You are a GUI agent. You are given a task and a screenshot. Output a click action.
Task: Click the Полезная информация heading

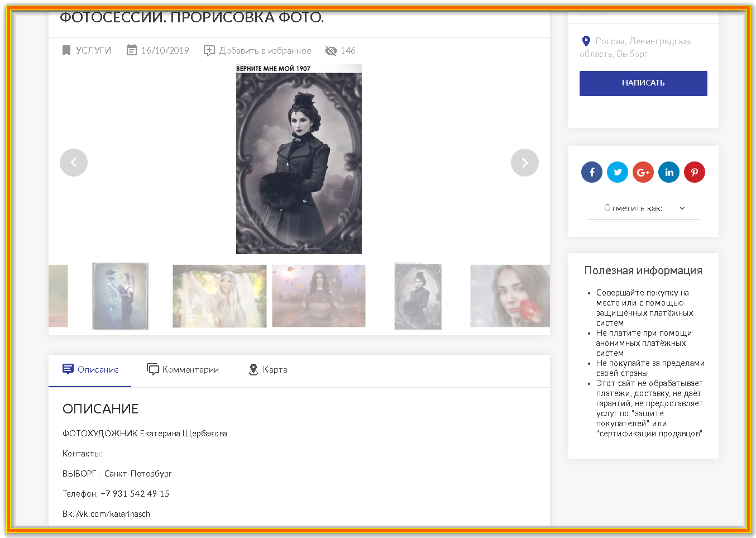(x=643, y=270)
